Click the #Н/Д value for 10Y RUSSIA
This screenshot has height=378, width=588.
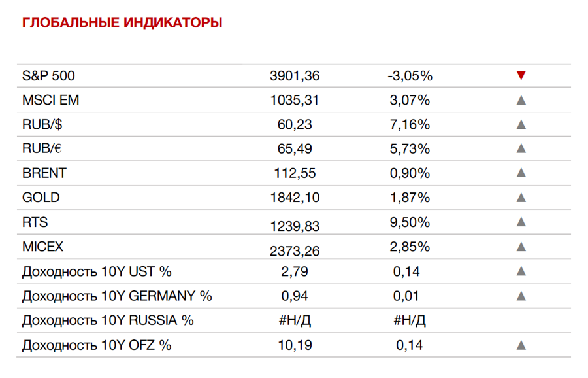coord(295,320)
